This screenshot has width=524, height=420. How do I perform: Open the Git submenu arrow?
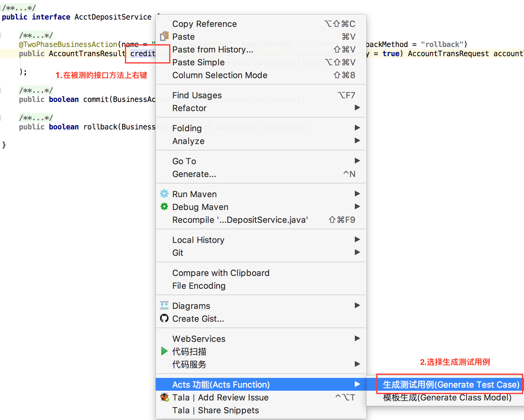pos(357,252)
